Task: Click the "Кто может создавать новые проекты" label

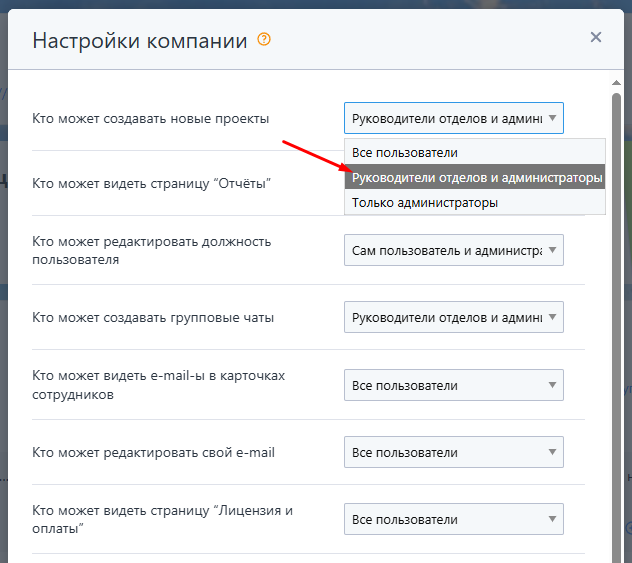Action: (150, 118)
